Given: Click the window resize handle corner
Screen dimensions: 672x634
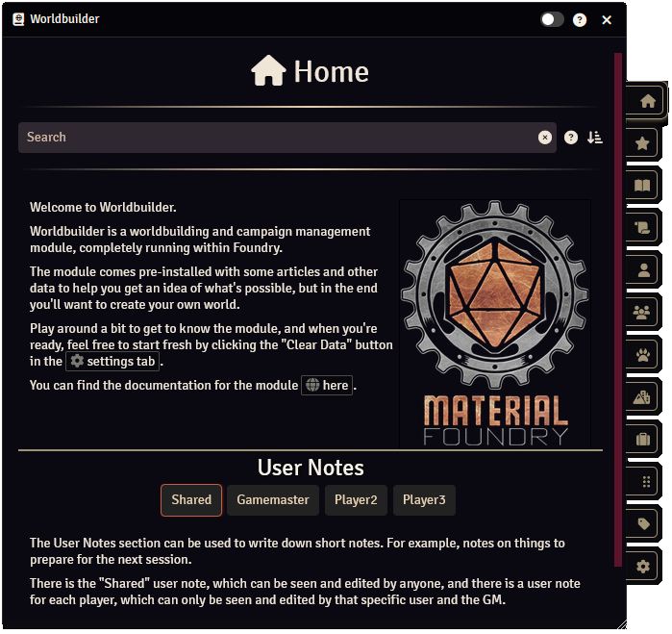Looking at the screenshot, I should click(x=621, y=624).
